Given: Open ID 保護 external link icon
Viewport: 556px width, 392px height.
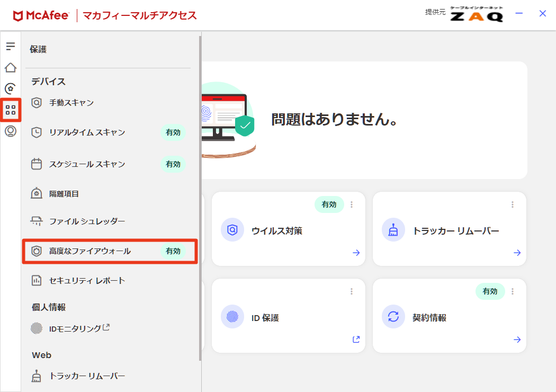Looking at the screenshot, I should click(x=356, y=340).
